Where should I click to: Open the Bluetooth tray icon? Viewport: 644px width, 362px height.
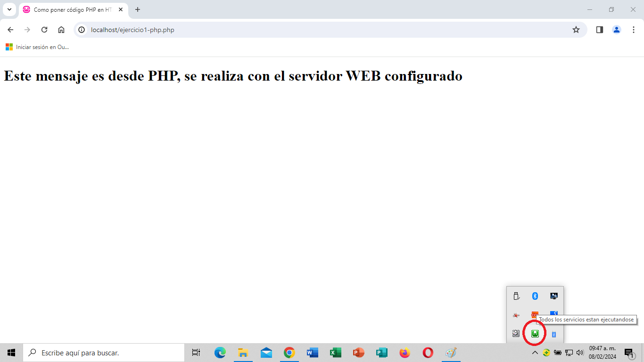[x=535, y=296]
